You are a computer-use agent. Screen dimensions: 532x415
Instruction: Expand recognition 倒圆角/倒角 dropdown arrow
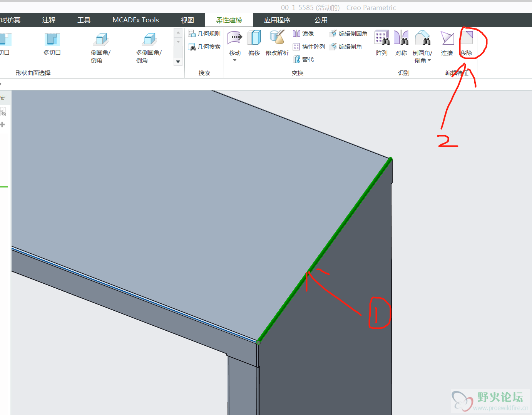pos(429,60)
